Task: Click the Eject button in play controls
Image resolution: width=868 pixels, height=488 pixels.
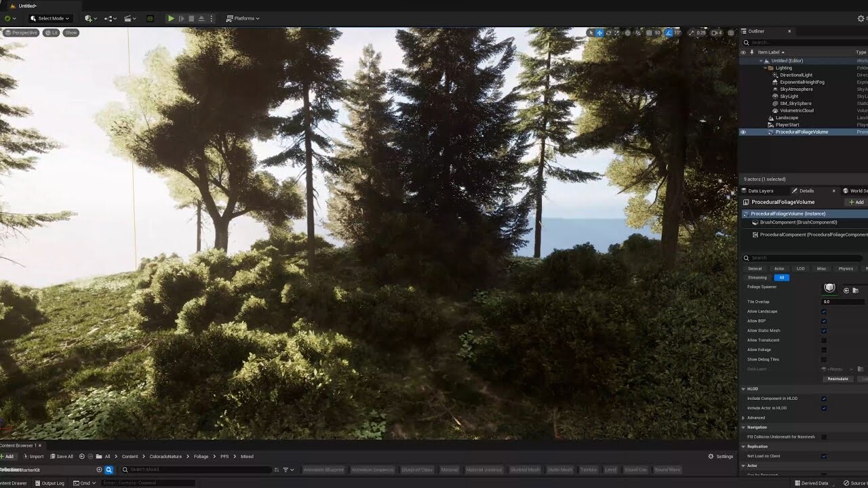Action: pyautogui.click(x=201, y=18)
